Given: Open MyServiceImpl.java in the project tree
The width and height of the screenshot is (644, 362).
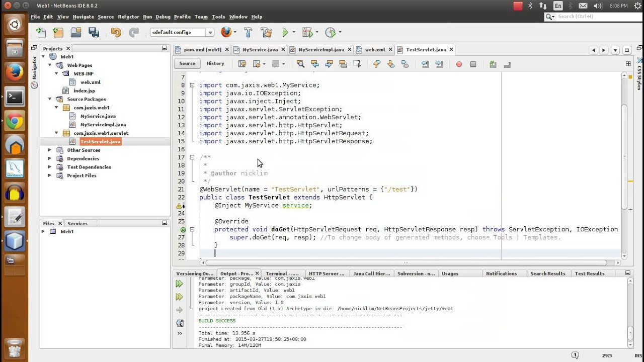Looking at the screenshot, I should point(103,125).
